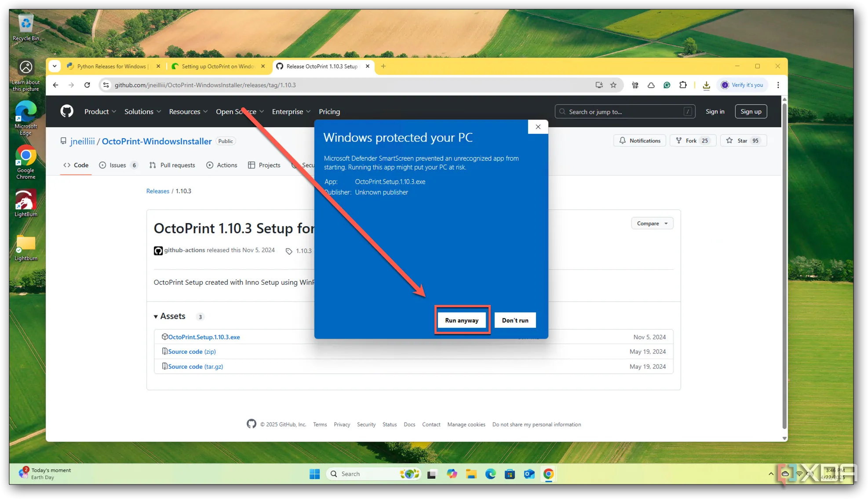Reload the page with refresh icon
Image resolution: width=868 pixels, height=499 pixels.
point(87,85)
